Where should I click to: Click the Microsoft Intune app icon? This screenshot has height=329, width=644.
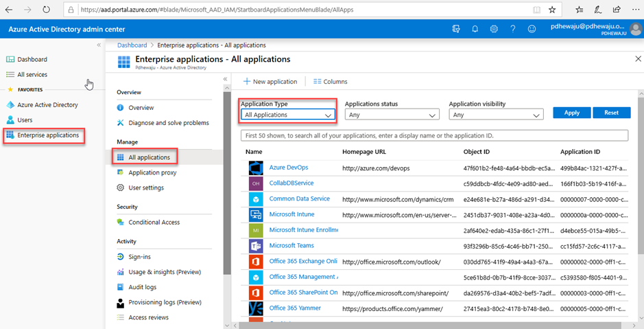pos(256,215)
